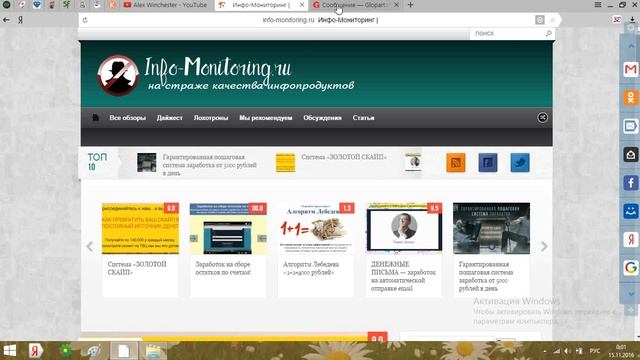This screenshot has width=640, height=360.
Task: Open a new browser tab with the plus
Action: click(410, 5)
